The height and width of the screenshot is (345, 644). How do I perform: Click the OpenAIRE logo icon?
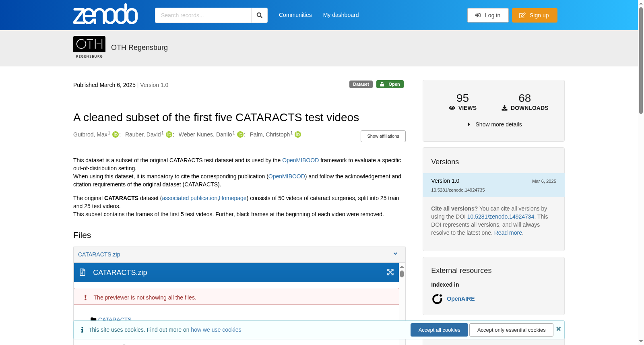[437, 299]
